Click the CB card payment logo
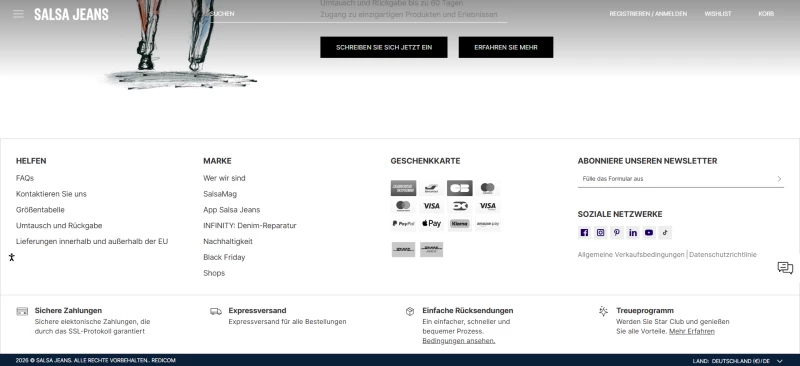This screenshot has width=800, height=366. 460,188
